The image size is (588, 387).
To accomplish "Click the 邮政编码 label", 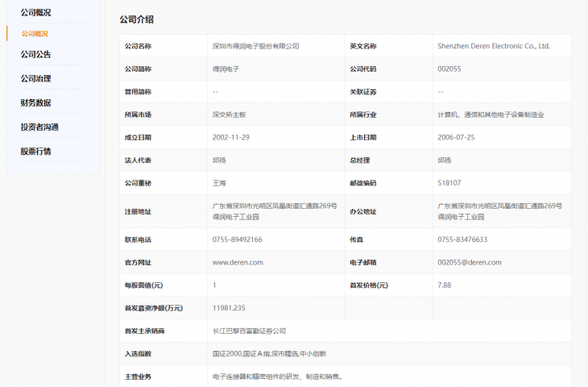I will 363,183.
